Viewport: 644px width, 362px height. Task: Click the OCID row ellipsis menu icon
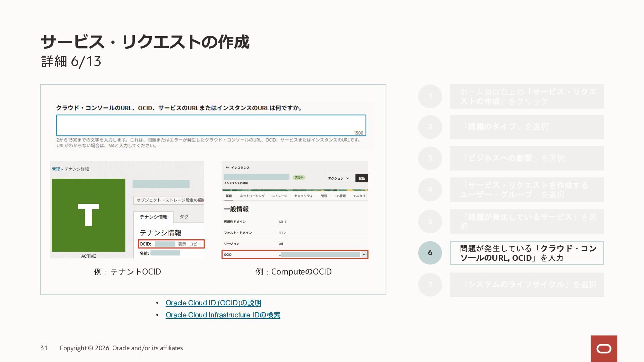pos(364,254)
